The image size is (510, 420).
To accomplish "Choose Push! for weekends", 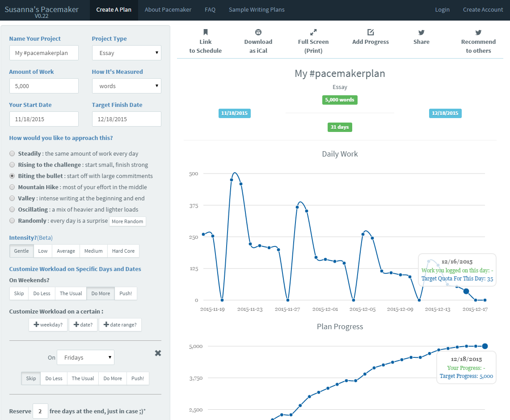I will coord(126,293).
